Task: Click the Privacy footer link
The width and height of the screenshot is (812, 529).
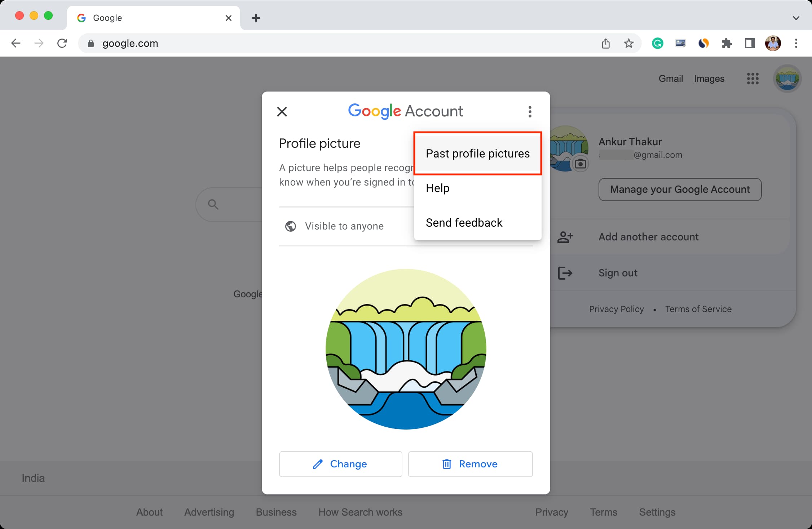Action: point(552,512)
